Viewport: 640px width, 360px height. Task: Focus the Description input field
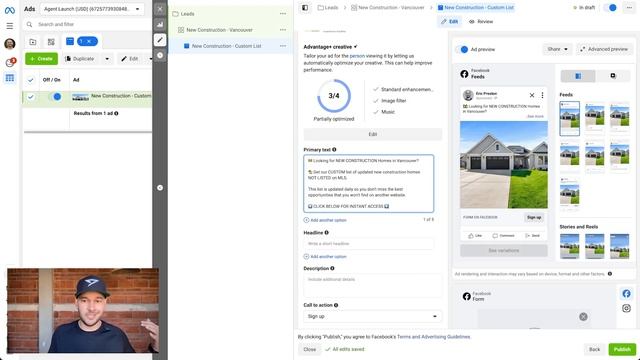click(x=373, y=285)
